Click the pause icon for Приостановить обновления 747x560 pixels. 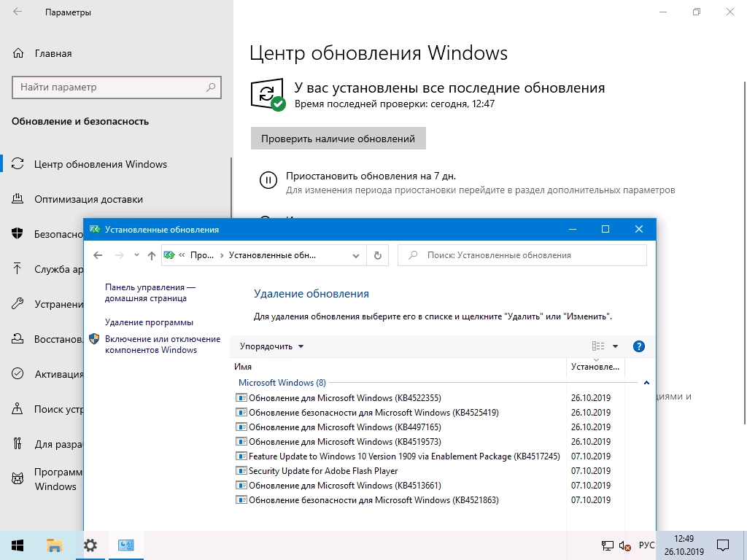pos(268,180)
